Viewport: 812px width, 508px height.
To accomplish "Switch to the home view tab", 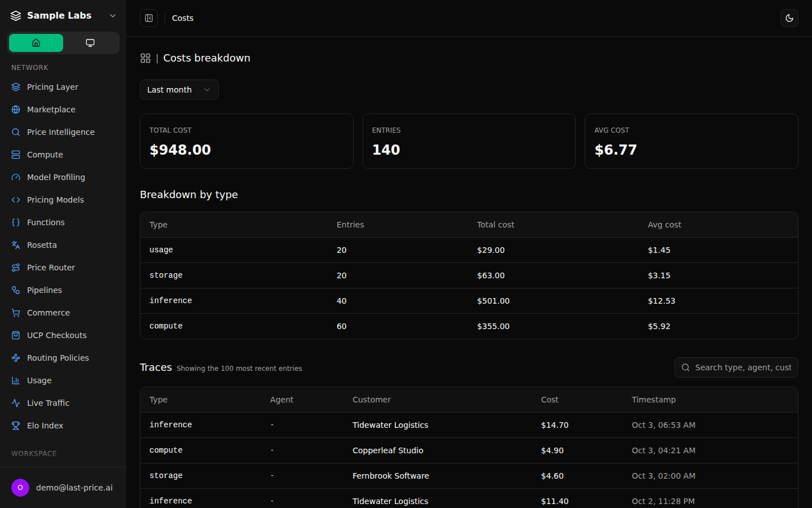I will pos(36,43).
